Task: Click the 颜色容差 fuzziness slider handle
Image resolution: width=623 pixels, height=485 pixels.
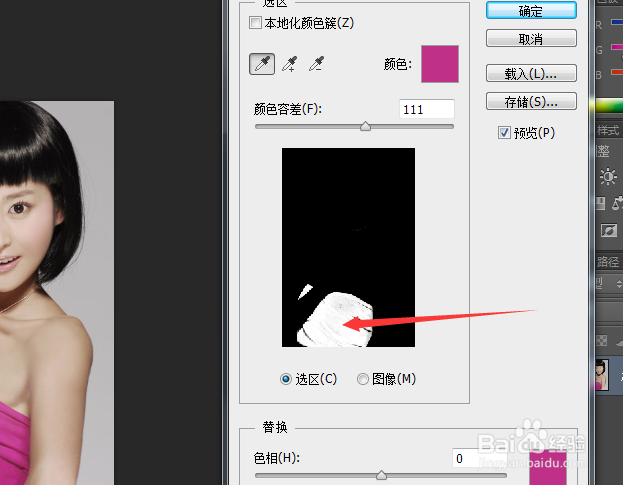Action: click(366, 126)
